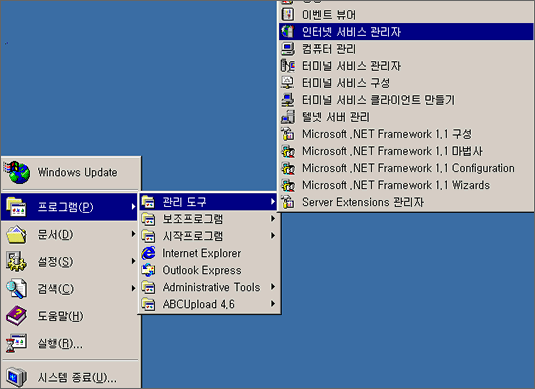Click the 설정(S) gear icon
Image resolution: width=535 pixels, height=389 pixels.
[x=16, y=262]
